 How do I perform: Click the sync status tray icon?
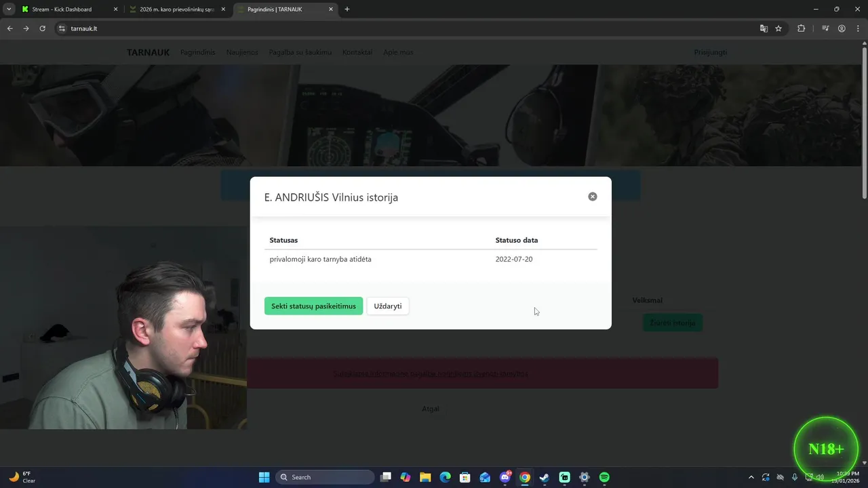(x=766, y=477)
